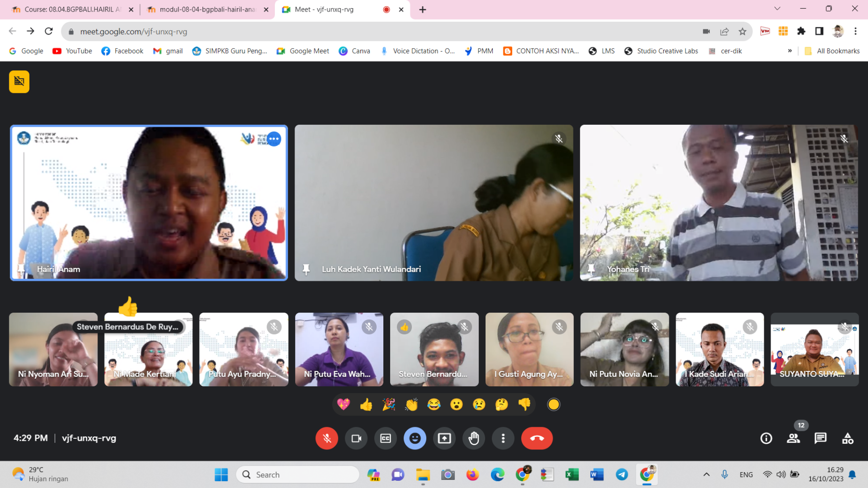Image resolution: width=868 pixels, height=488 pixels.
Task: Click the raise hand icon
Action: pyautogui.click(x=474, y=438)
